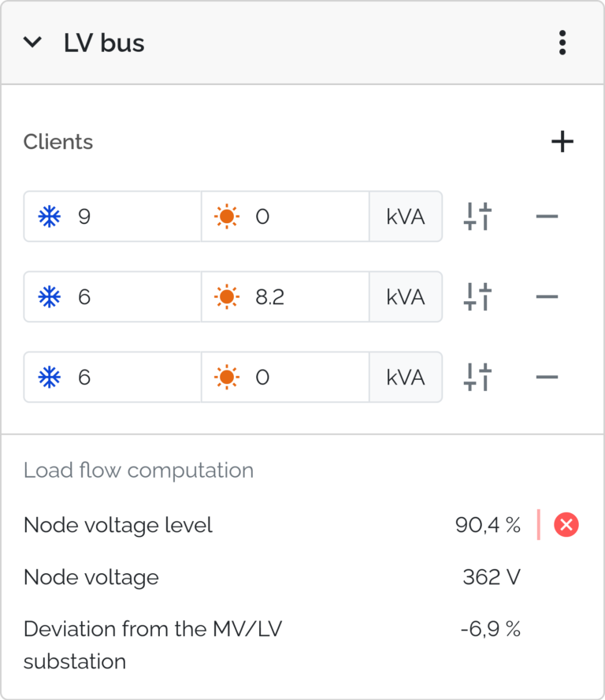Click the Node voltage level 90,4 % value

click(488, 525)
